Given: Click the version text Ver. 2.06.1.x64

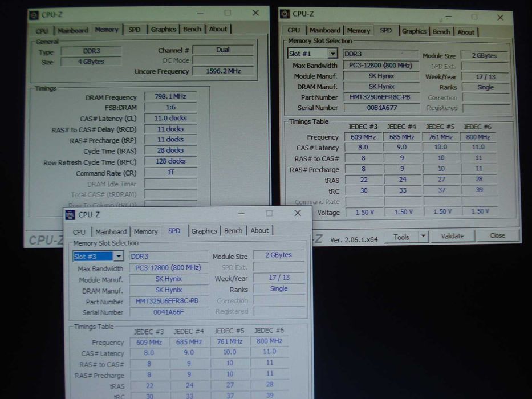Looking at the screenshot, I should [354, 239].
